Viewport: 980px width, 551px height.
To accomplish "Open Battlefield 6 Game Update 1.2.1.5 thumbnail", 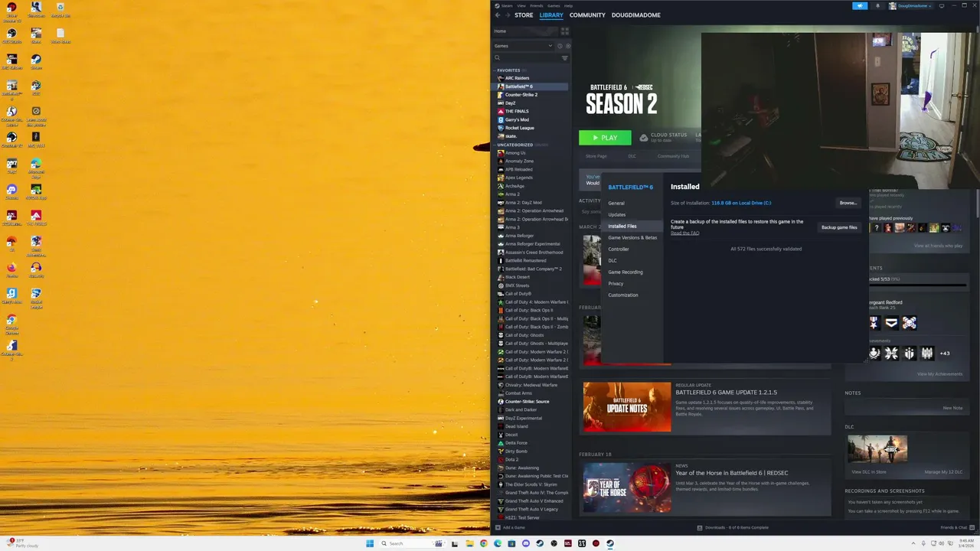I will click(x=626, y=407).
